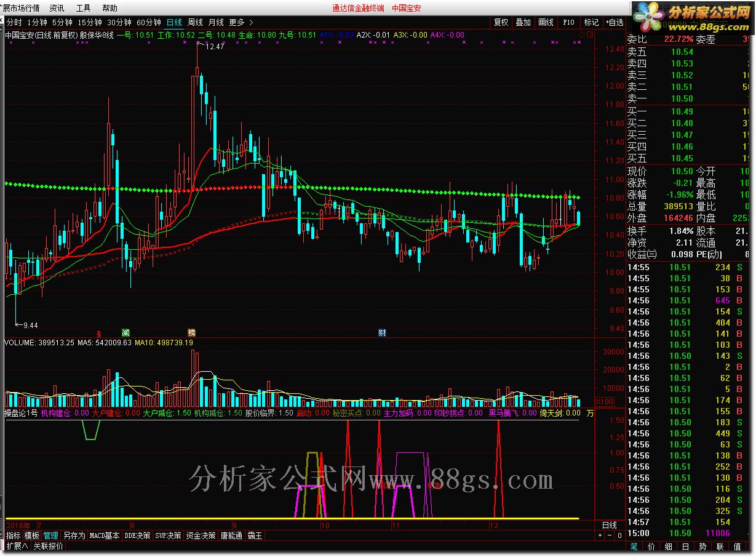
Task: Select the 日 tab in side panel
Action: (x=685, y=546)
